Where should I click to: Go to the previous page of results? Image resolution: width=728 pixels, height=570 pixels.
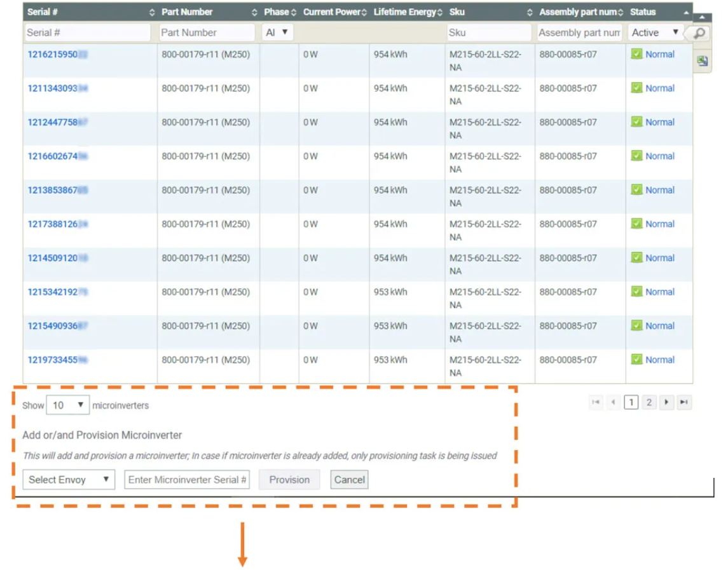[x=612, y=402]
